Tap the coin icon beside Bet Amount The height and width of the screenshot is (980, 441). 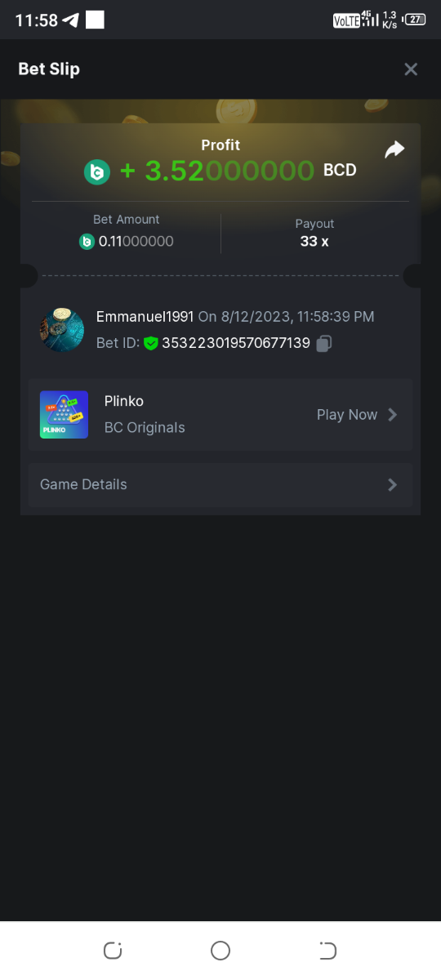87,242
